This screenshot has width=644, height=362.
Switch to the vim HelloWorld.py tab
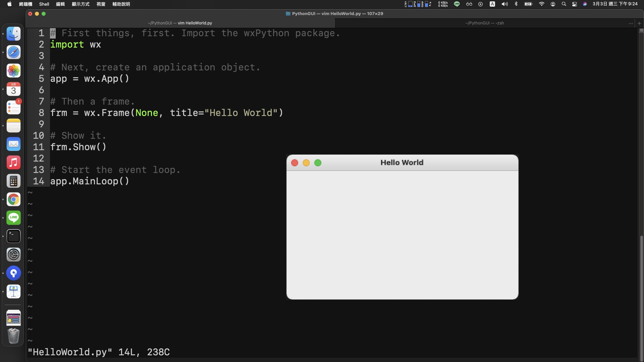click(x=180, y=23)
